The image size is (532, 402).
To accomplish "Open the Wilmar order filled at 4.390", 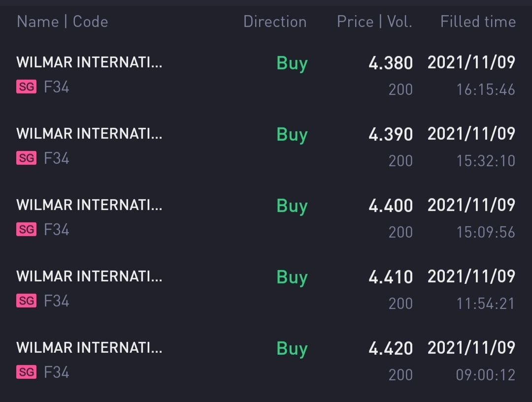I will 89,134.
